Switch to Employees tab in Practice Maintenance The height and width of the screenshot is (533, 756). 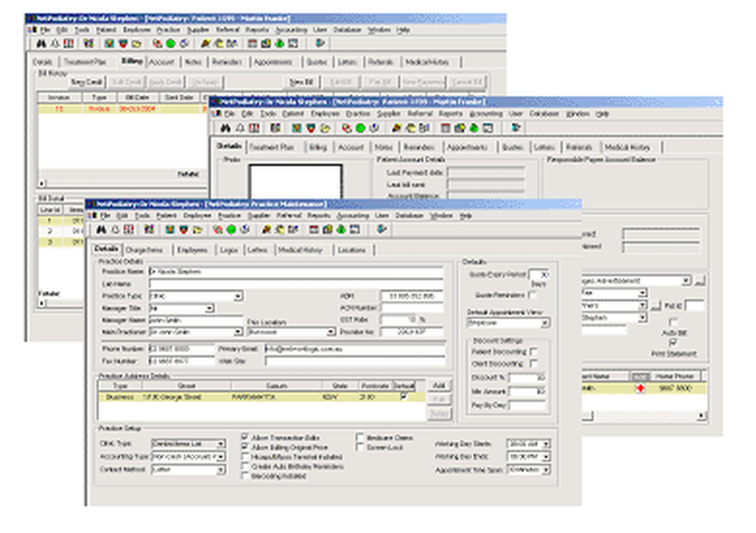click(x=192, y=249)
